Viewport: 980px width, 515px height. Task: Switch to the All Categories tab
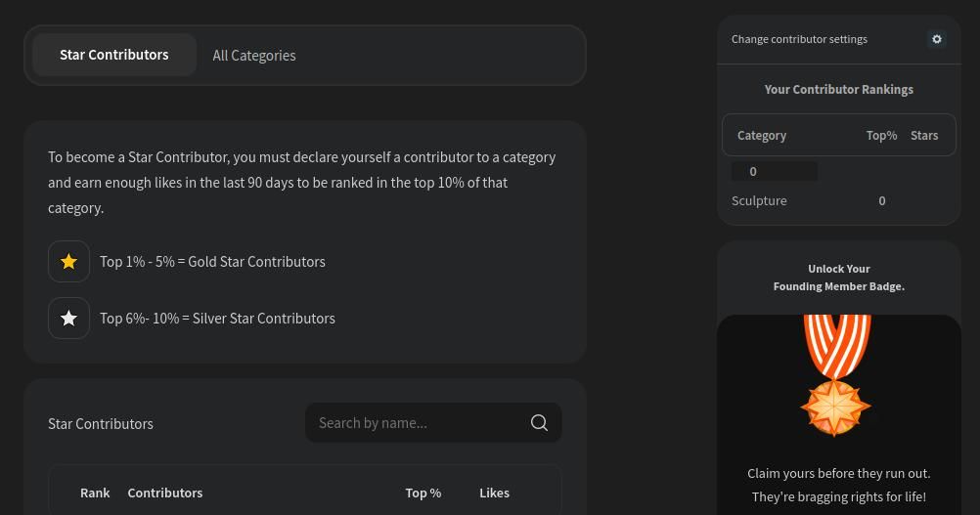[254, 56]
